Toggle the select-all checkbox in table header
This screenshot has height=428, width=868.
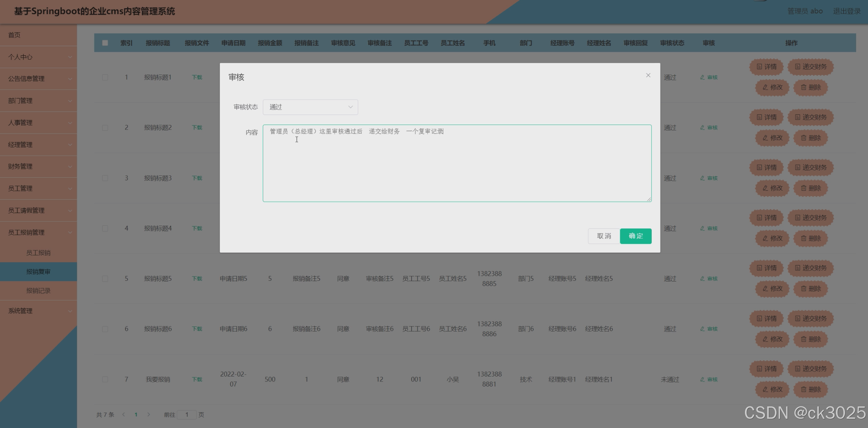click(105, 43)
